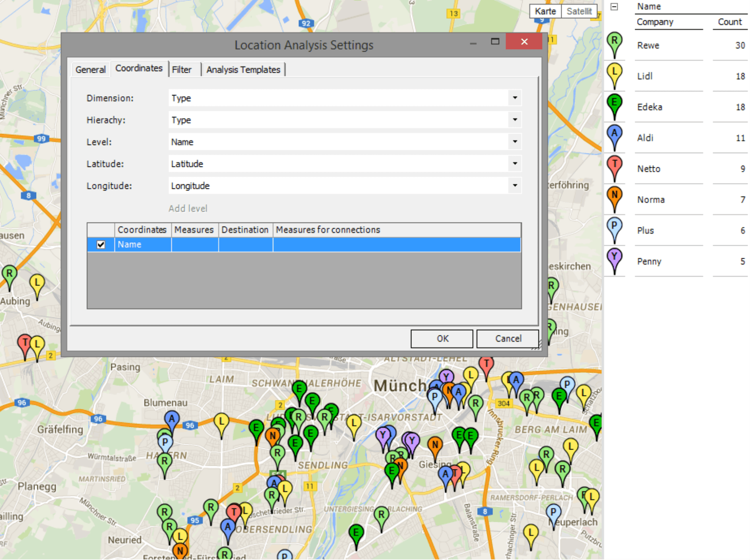Uncheck the Name row checkbox
750x560 pixels.
point(101,244)
